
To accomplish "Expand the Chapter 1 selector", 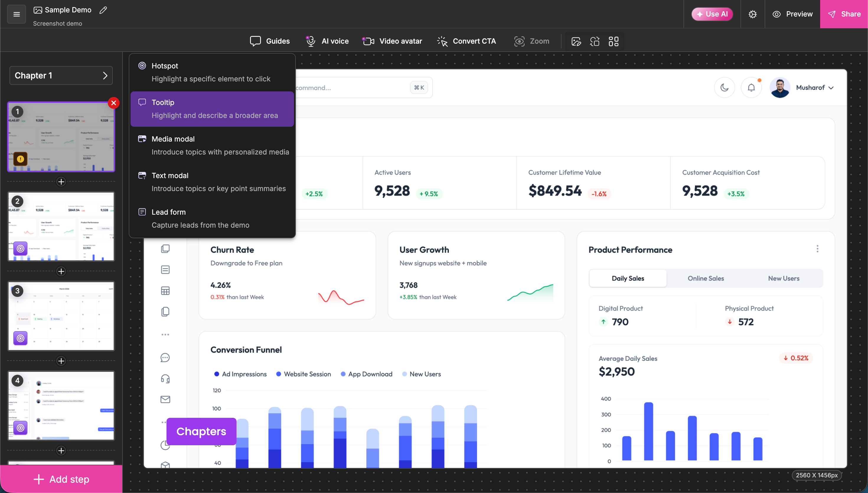I will (61, 75).
